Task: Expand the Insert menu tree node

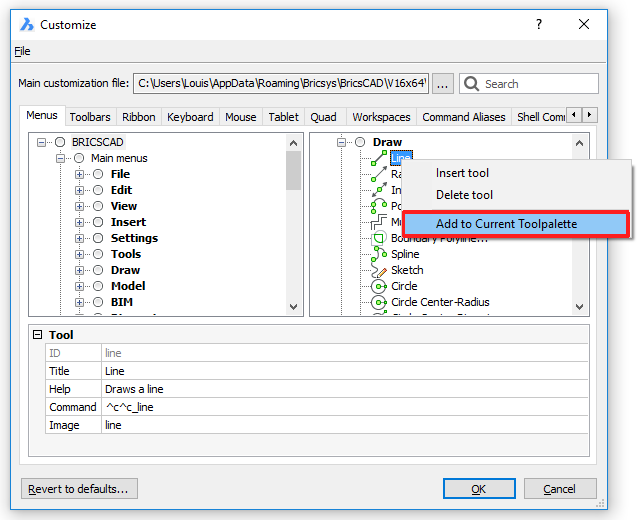Action: tap(80, 222)
